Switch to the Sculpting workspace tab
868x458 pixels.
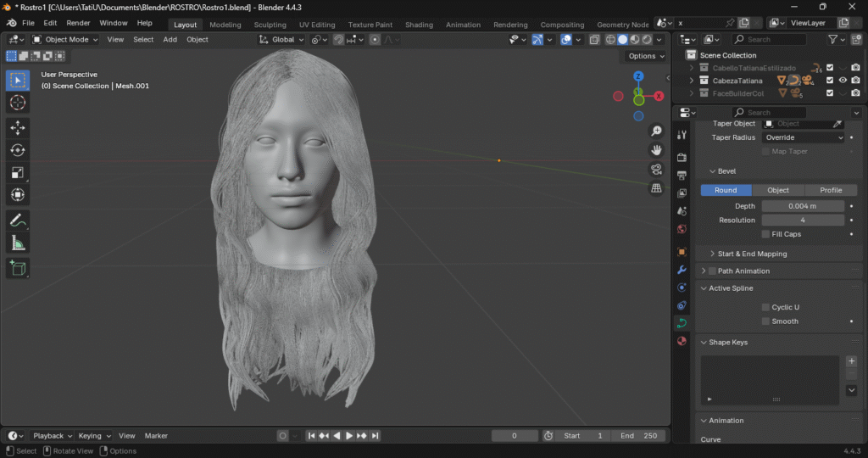pyautogui.click(x=270, y=25)
